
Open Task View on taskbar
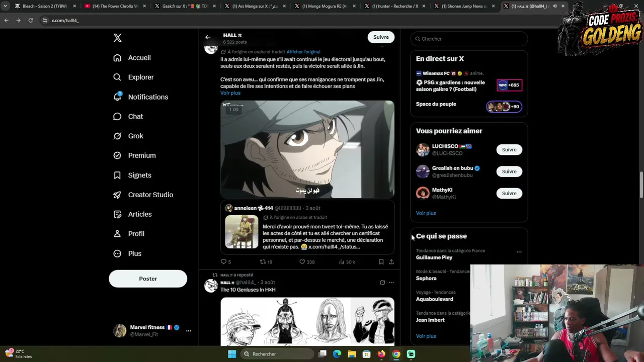point(323,354)
